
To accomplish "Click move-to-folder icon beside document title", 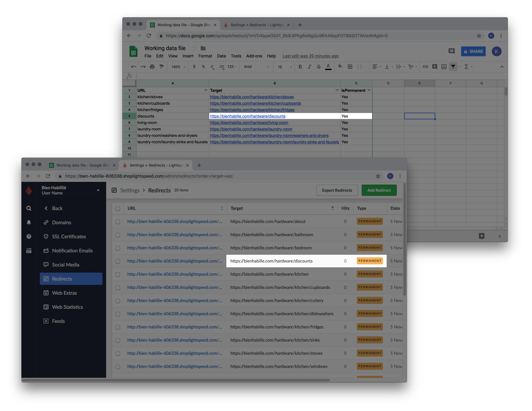I will (x=203, y=48).
